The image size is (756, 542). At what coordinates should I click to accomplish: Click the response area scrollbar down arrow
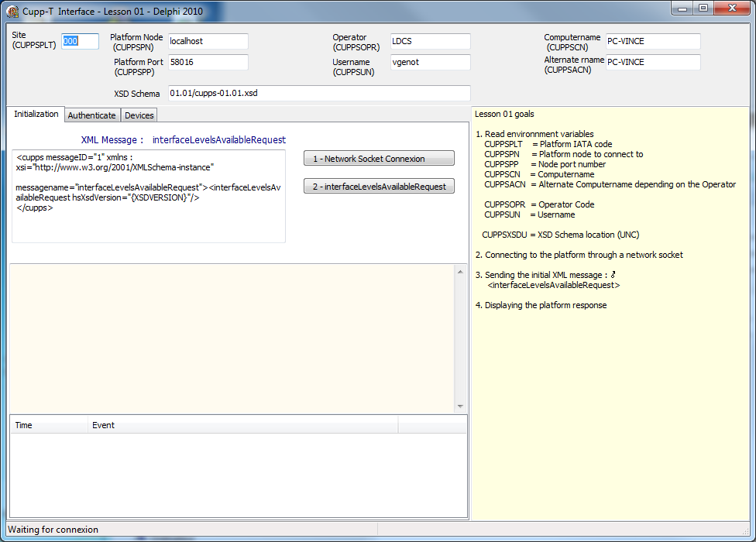tap(460, 406)
